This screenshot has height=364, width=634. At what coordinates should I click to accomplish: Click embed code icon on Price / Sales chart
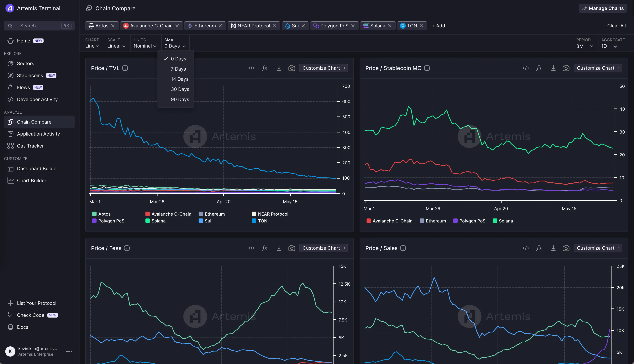[x=525, y=248]
